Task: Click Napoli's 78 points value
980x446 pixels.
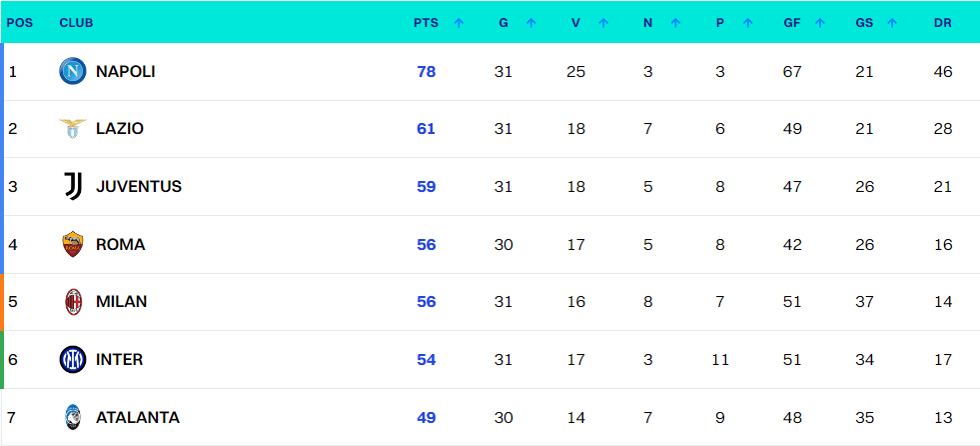Action: point(427,72)
